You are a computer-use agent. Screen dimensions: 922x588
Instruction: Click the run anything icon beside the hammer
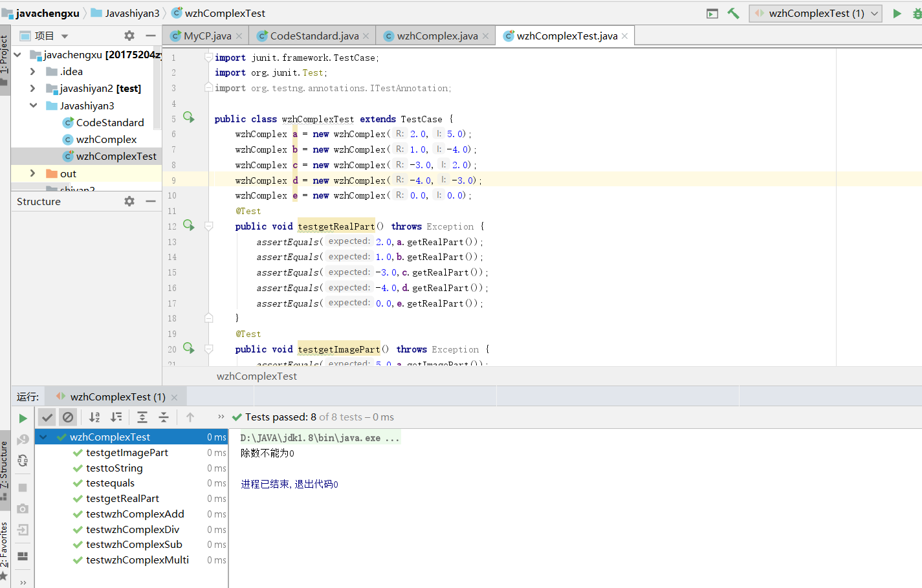click(712, 13)
